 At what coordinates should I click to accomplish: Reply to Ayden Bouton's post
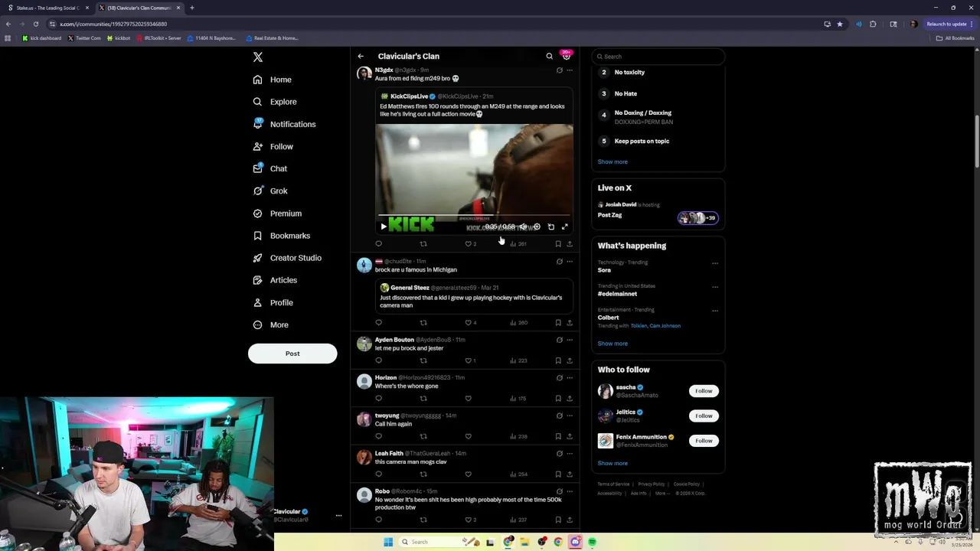(378, 360)
